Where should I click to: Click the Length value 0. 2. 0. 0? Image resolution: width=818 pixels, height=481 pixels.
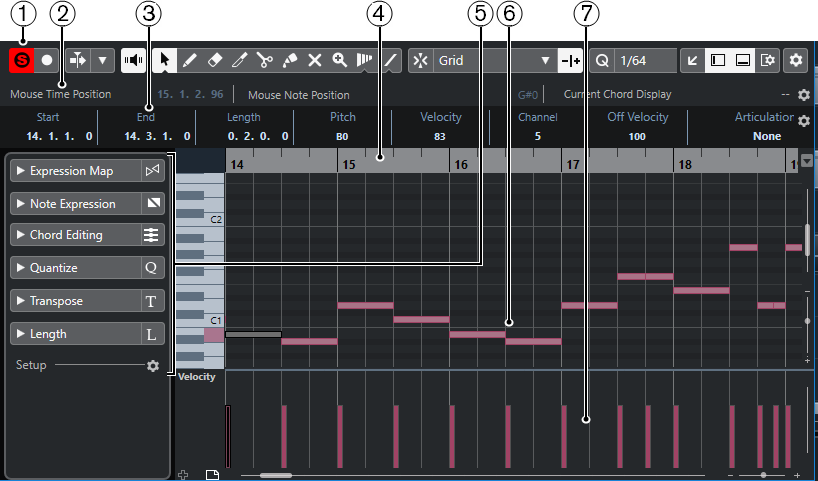coord(258,136)
